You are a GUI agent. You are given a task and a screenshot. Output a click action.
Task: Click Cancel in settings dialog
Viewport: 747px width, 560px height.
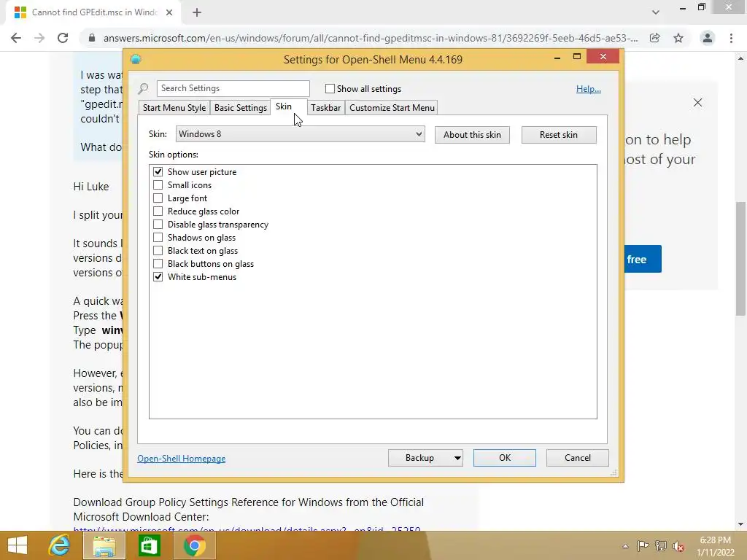pos(578,458)
